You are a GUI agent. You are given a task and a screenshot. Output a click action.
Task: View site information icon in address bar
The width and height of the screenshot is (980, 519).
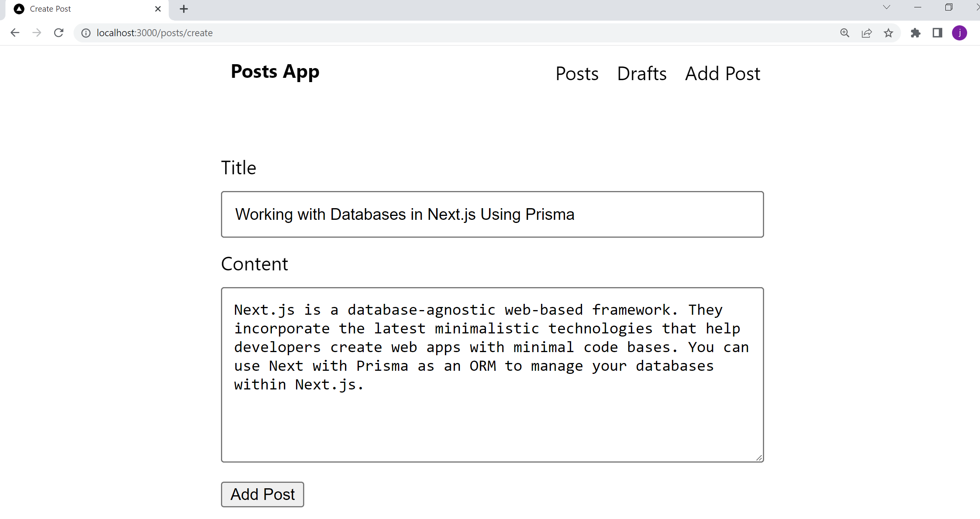86,33
